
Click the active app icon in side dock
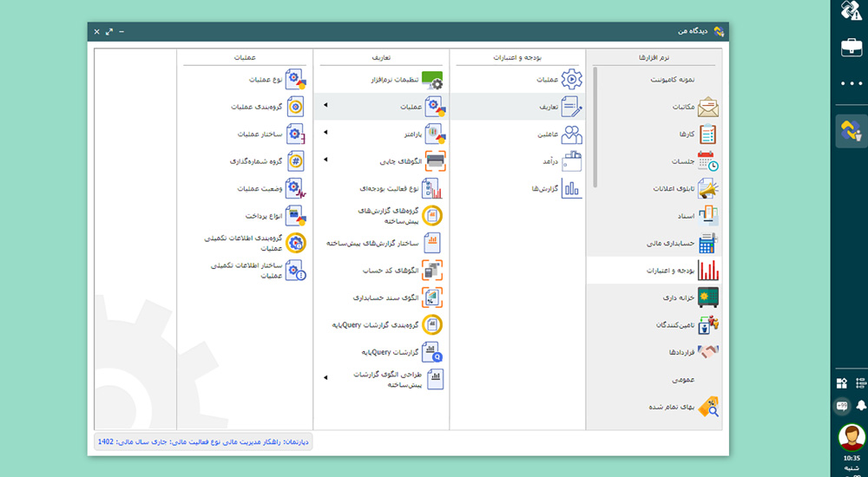[852, 131]
